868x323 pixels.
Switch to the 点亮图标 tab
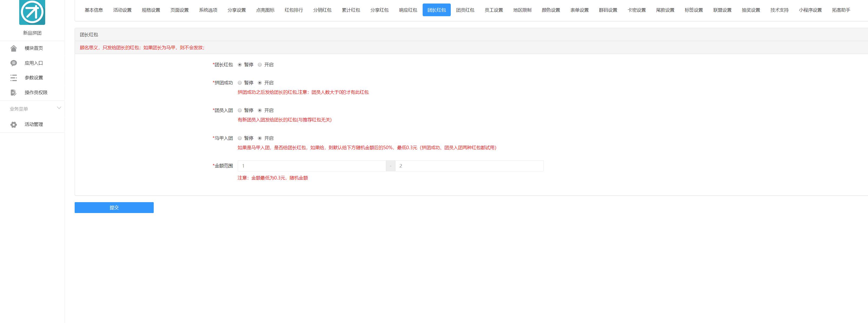pyautogui.click(x=265, y=10)
